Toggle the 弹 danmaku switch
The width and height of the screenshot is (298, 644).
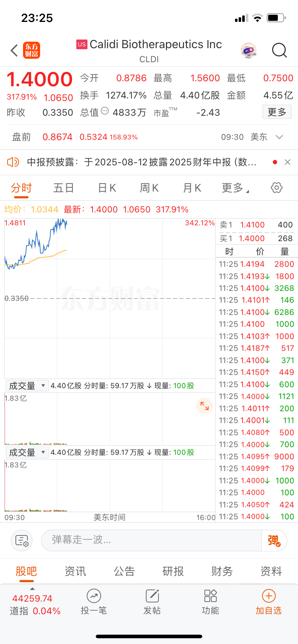point(274,540)
